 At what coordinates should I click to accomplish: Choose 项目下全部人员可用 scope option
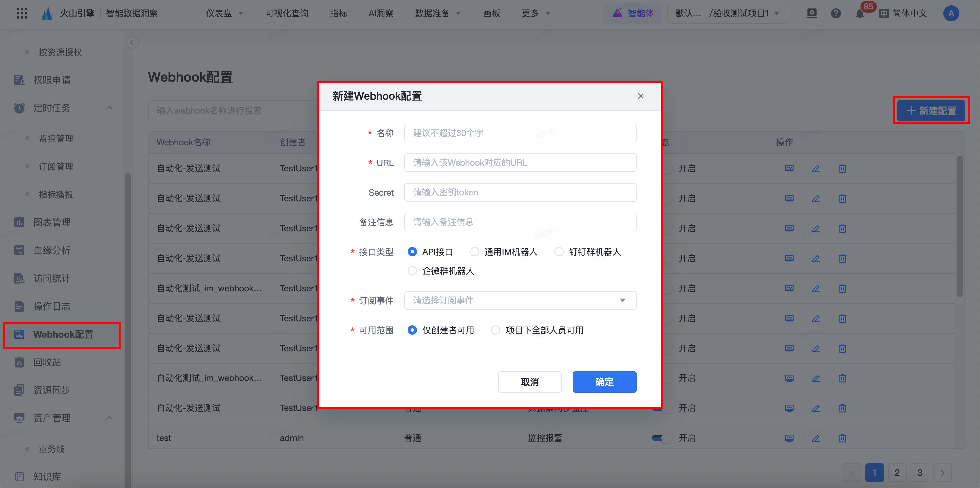(495, 330)
